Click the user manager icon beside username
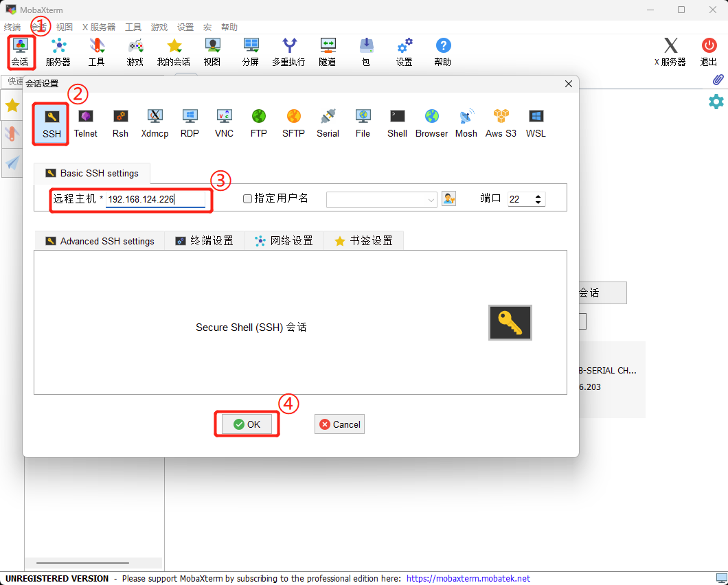Viewport: 728px width, 585px height. [x=448, y=198]
